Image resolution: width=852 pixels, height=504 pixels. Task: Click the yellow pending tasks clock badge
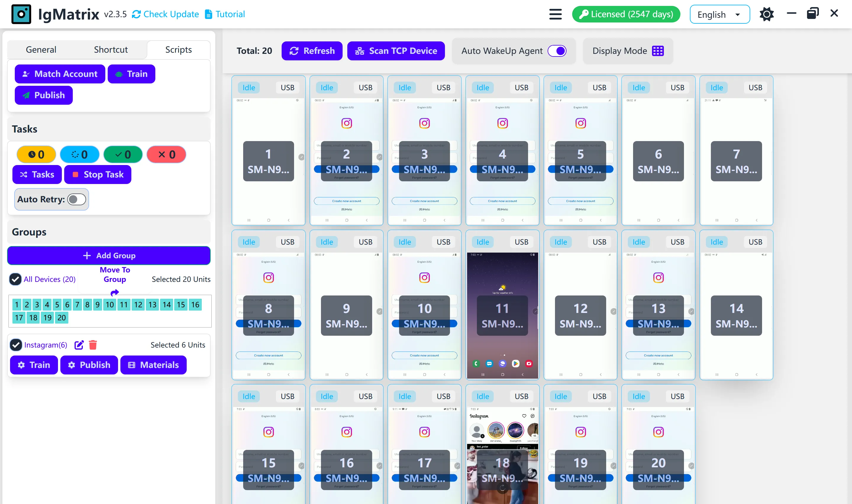tap(36, 154)
